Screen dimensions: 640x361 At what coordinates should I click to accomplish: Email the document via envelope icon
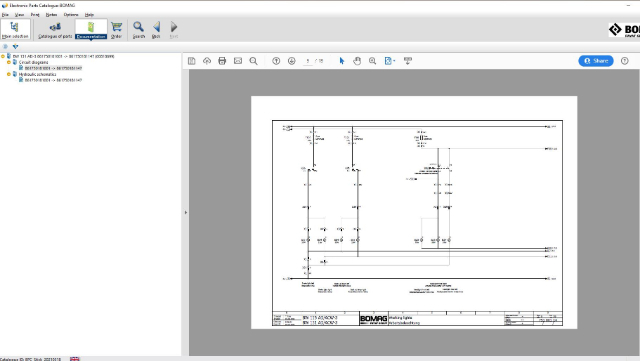(238, 61)
